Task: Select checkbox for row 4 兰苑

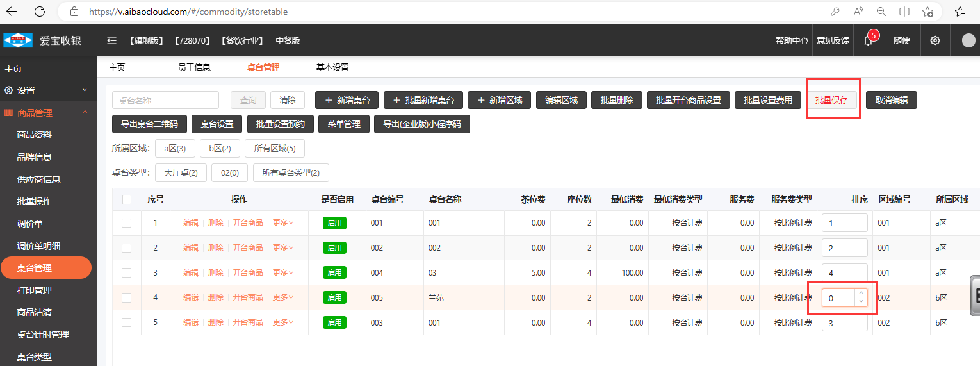Action: tap(127, 297)
